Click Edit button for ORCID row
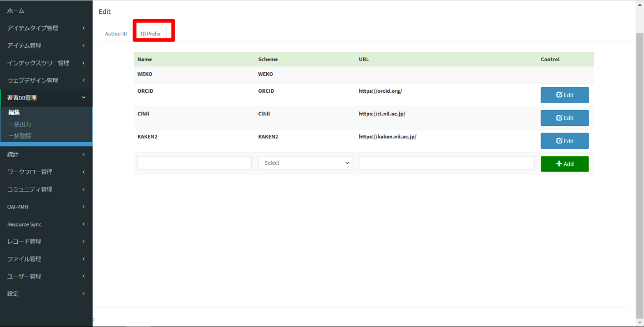The image size is (644, 327). click(564, 95)
